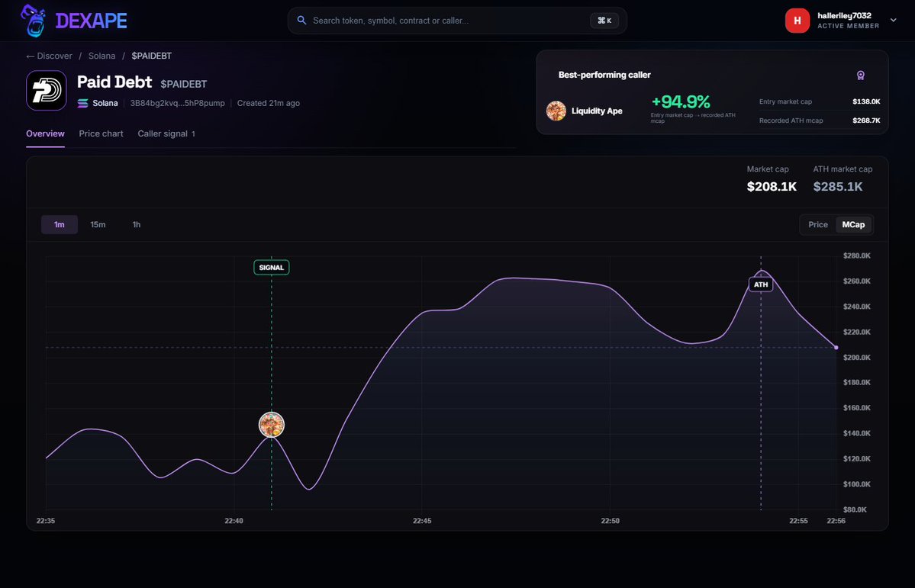Screen dimensions: 915x588
Task: Click the Solana breadcrumb link
Action: (102, 56)
